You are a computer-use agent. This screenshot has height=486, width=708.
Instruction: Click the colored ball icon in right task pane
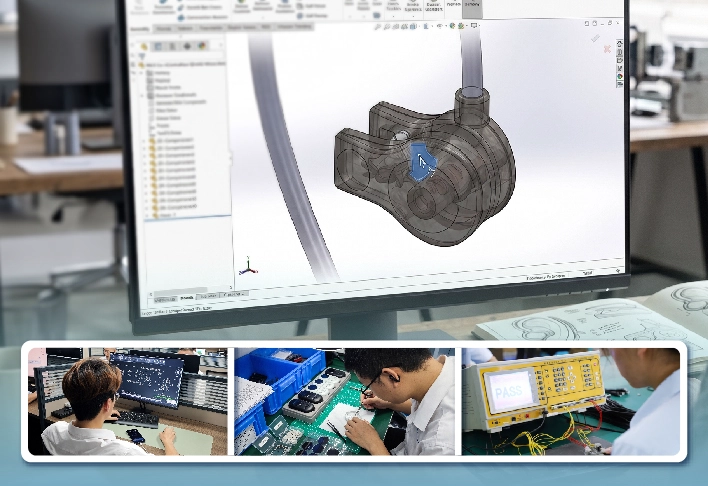click(x=620, y=76)
